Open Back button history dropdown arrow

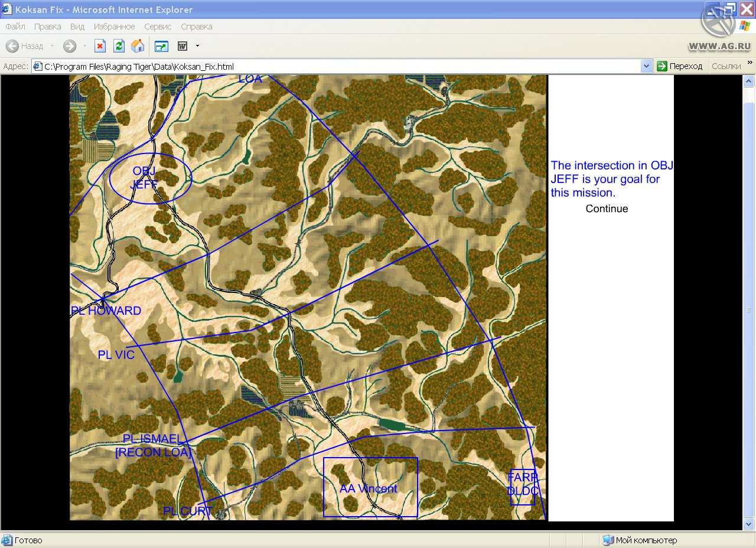pyautogui.click(x=52, y=46)
